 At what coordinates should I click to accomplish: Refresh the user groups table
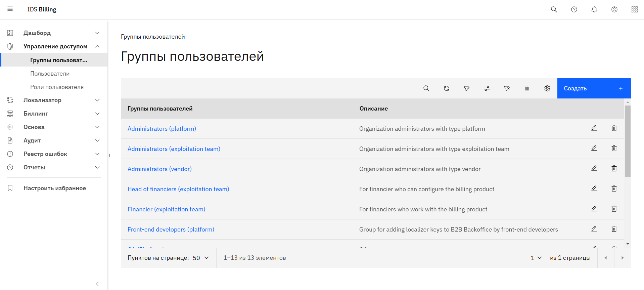click(x=446, y=88)
